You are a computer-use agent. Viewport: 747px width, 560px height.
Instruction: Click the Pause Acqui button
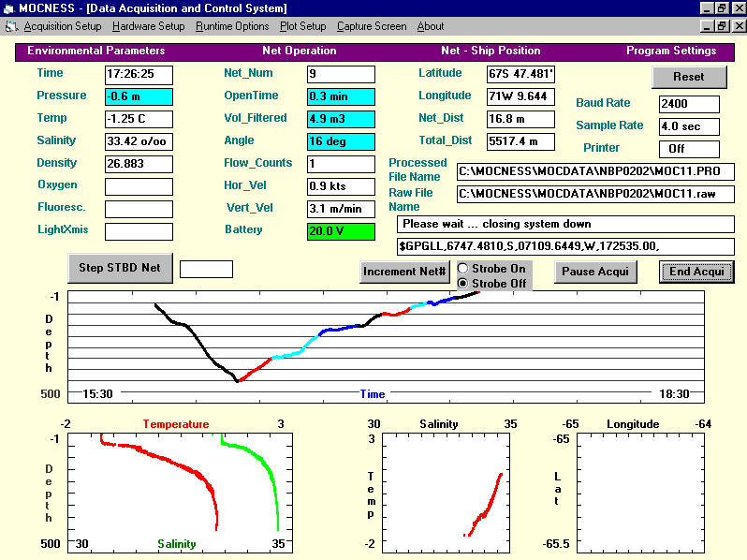pos(595,272)
